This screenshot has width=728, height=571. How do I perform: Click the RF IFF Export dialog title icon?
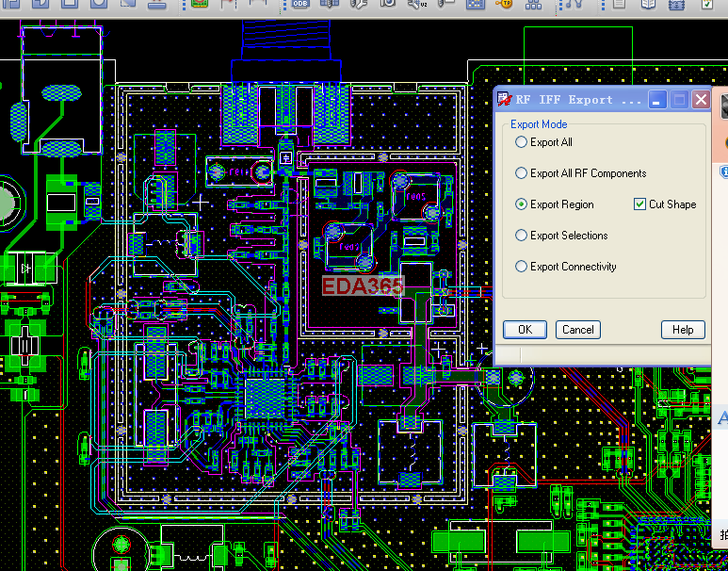[x=504, y=100]
